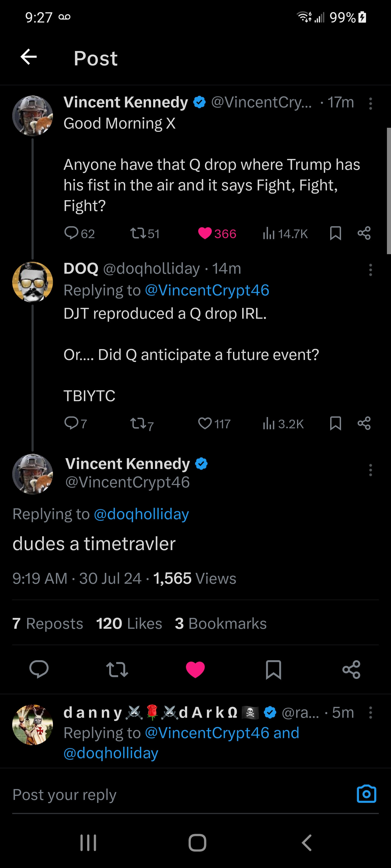View the 7 Reposts list
391x868 pixels.
(x=48, y=623)
